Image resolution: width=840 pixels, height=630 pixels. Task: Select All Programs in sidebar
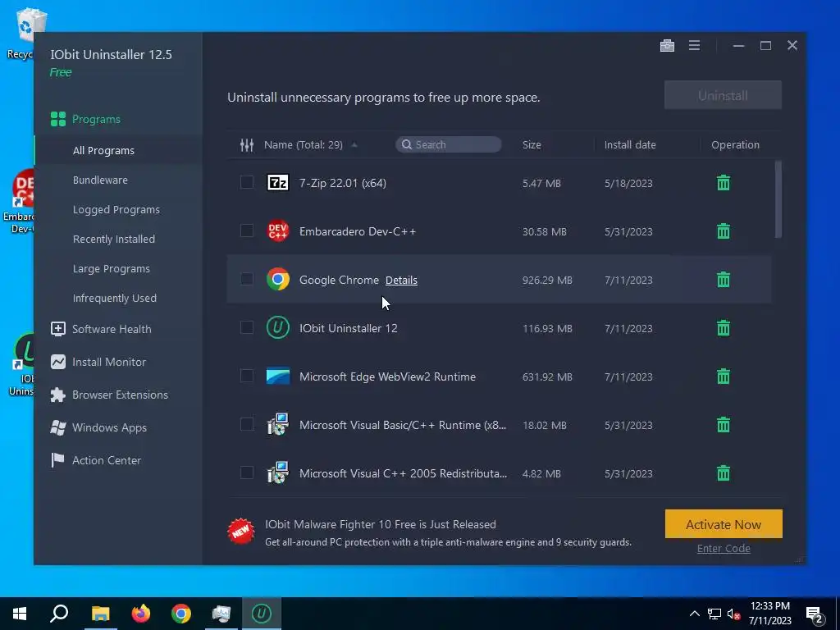click(x=103, y=151)
